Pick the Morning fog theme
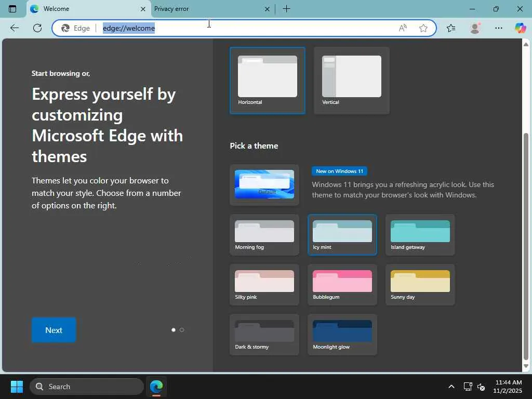 264,235
